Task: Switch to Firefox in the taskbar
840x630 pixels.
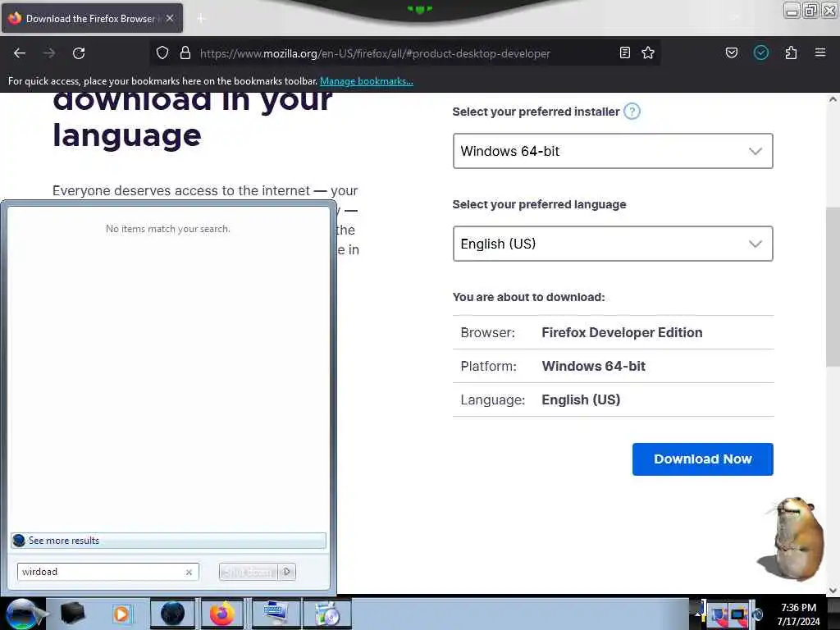Action: pos(222,614)
